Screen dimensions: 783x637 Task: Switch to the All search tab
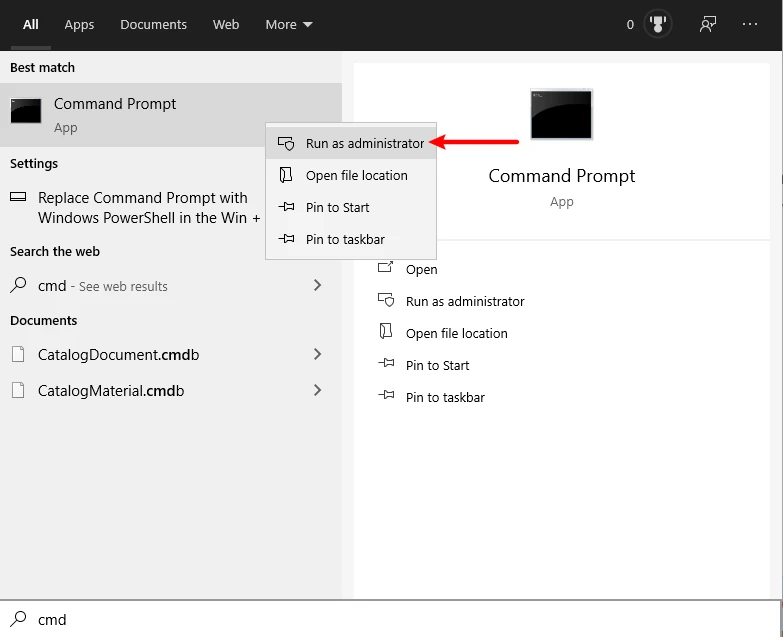point(30,24)
